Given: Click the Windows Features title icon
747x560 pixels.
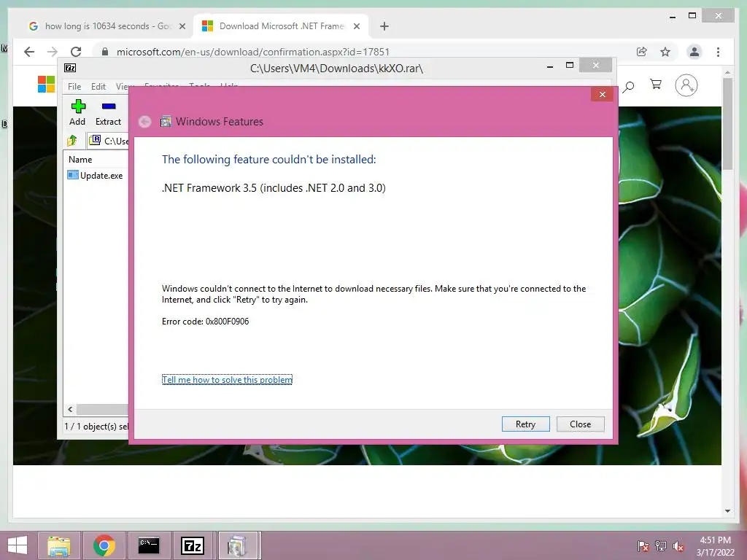Looking at the screenshot, I should coord(166,122).
